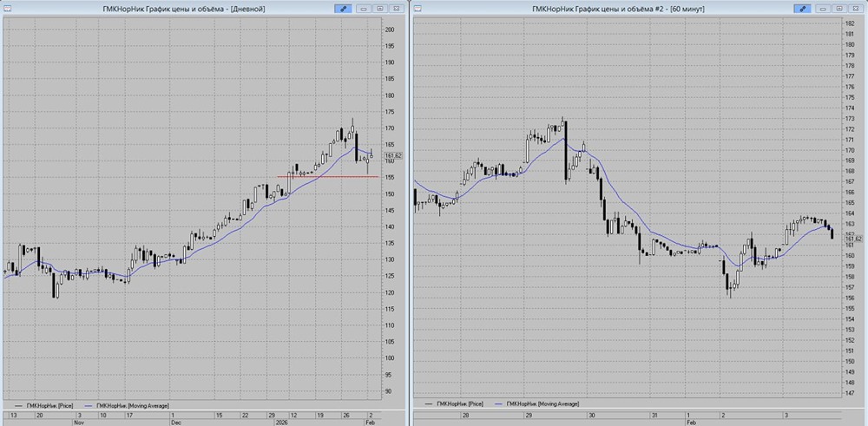The height and width of the screenshot is (426, 868).
Task: Select title 'ГМКНорНик График цены и объёма #2 - [60 минут]'
Action: [618, 9]
